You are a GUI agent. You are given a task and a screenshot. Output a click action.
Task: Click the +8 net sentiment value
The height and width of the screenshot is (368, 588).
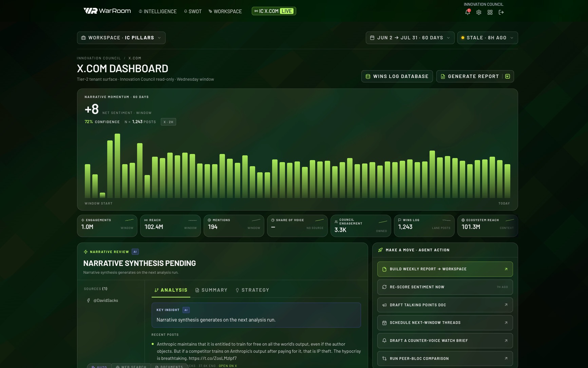(92, 109)
